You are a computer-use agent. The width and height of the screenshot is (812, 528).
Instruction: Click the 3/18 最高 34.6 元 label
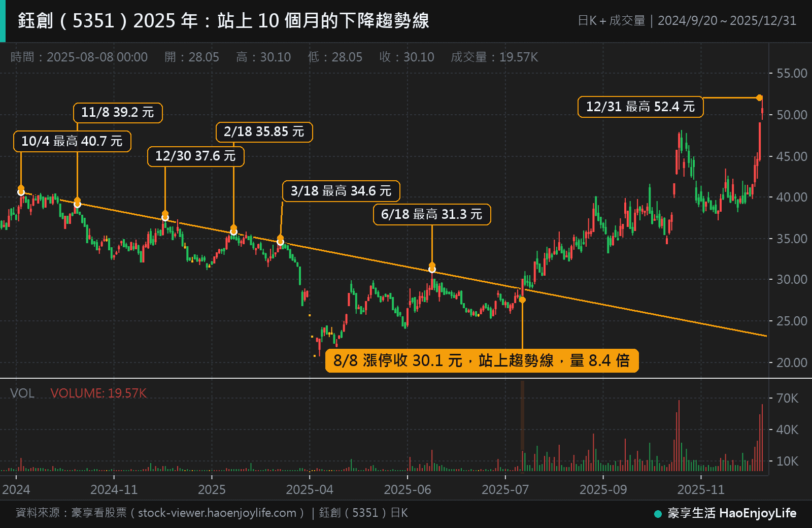click(x=341, y=191)
